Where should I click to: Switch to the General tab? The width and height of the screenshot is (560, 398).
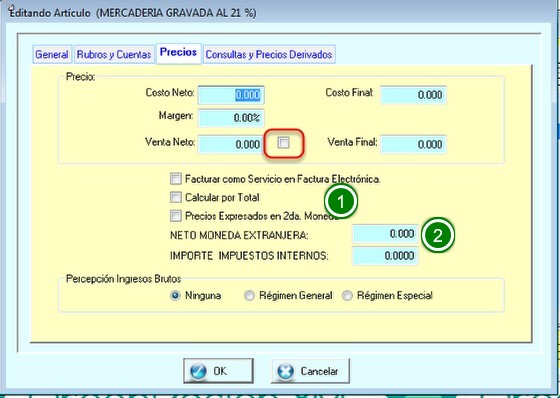(x=52, y=55)
